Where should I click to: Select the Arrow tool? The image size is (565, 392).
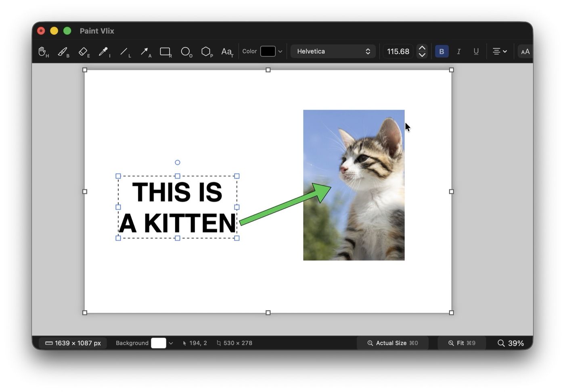click(x=145, y=52)
